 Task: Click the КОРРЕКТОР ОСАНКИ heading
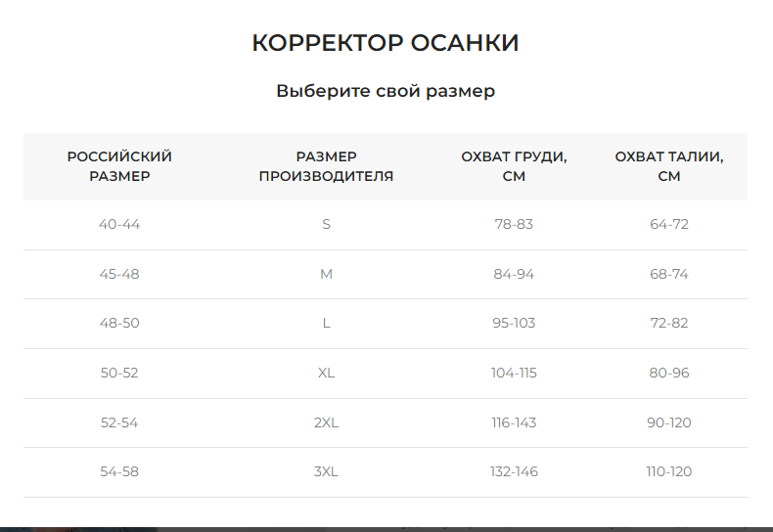coord(386,43)
